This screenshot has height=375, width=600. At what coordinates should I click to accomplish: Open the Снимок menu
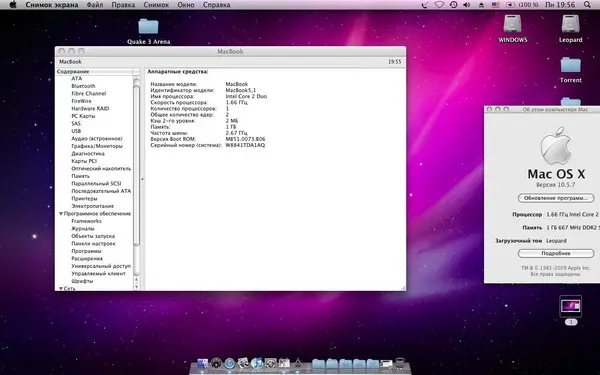[156, 5]
